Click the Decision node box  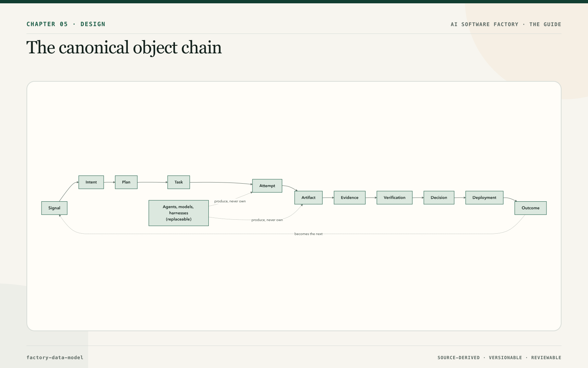point(439,198)
